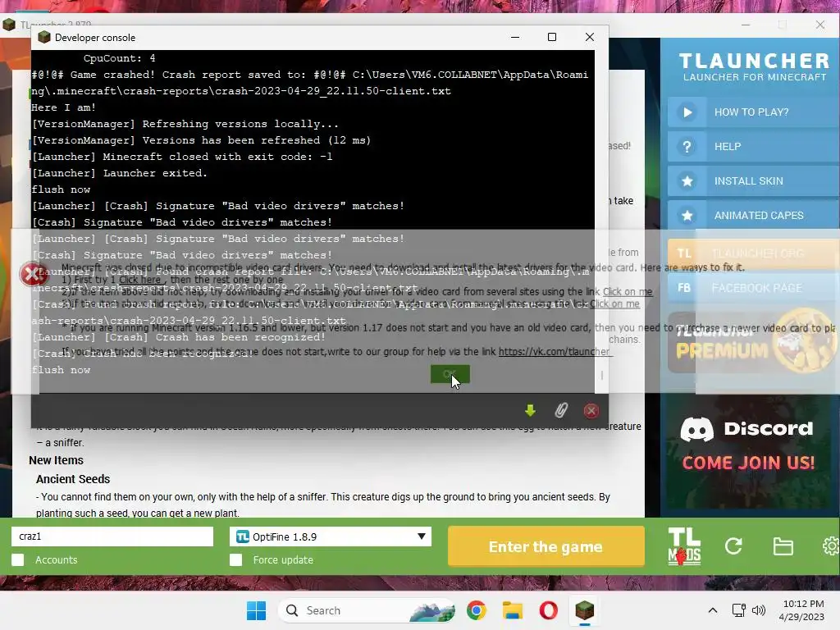The width and height of the screenshot is (840, 630).
Task: Click the 'Click on me' link in step 3
Action: click(x=615, y=304)
